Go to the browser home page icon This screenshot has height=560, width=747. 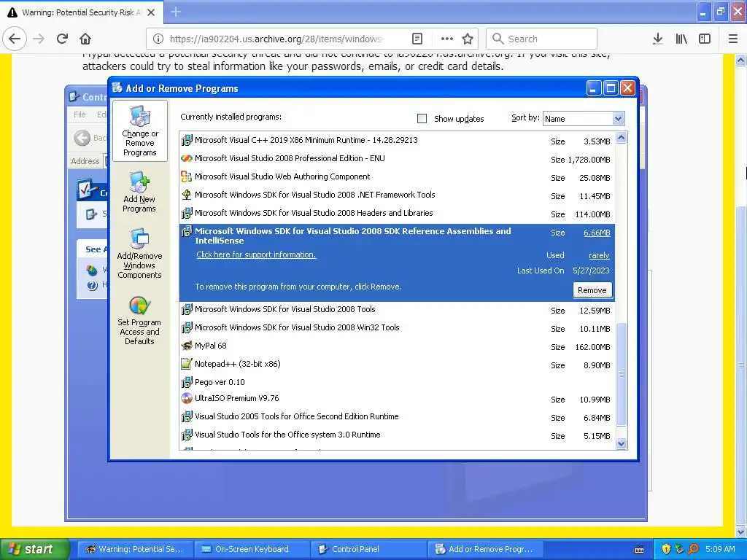[85, 39]
